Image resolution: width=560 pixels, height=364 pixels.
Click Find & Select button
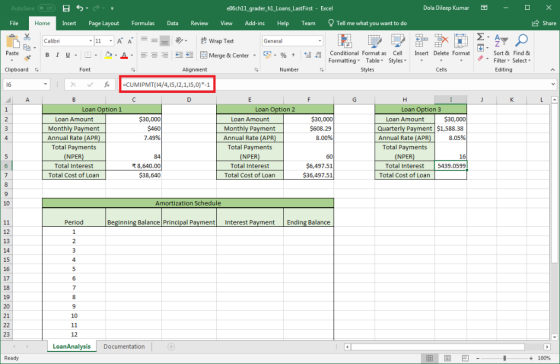[521, 49]
